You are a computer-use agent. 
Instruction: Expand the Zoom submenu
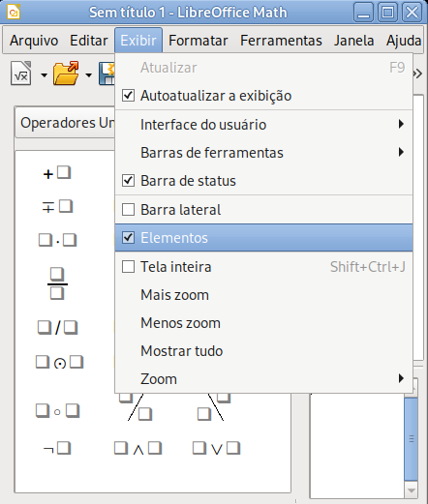coord(263,379)
